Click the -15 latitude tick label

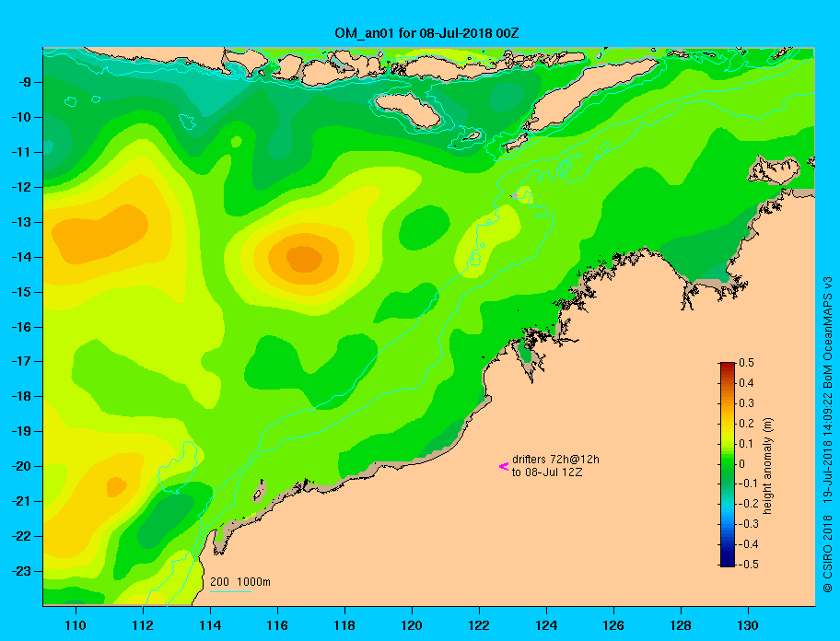[x=21, y=292]
